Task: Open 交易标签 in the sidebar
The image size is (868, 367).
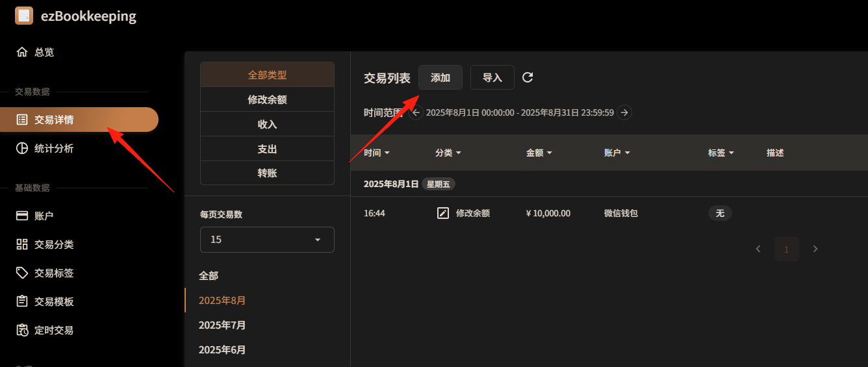Action: point(54,273)
